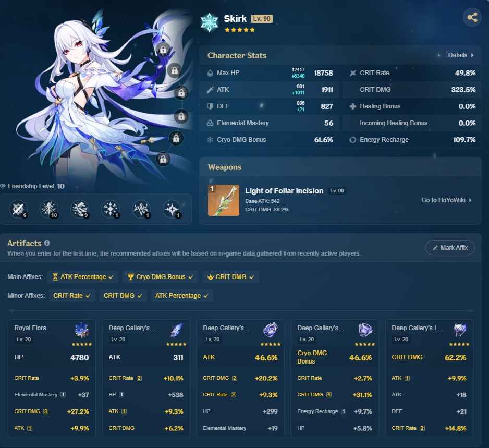Click the Royal Flora artifact icon

[x=82, y=330]
